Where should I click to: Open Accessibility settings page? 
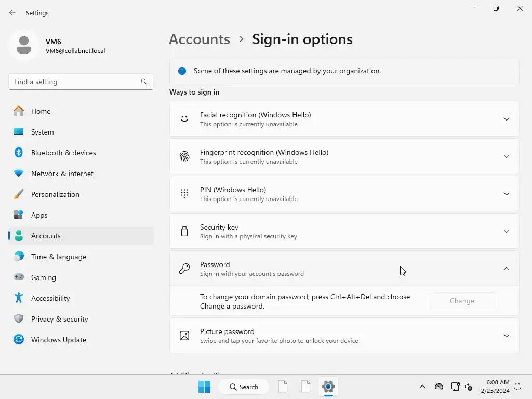point(81,298)
